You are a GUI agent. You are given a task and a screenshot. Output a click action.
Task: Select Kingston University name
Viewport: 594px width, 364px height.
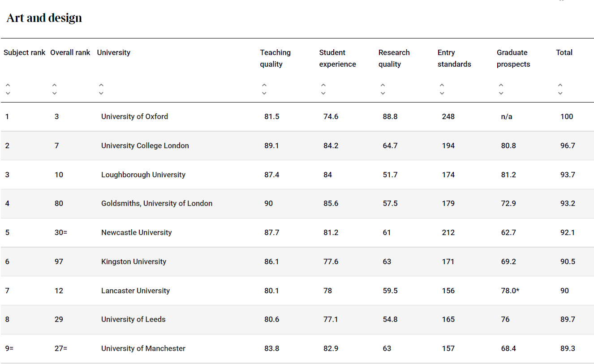tap(134, 261)
